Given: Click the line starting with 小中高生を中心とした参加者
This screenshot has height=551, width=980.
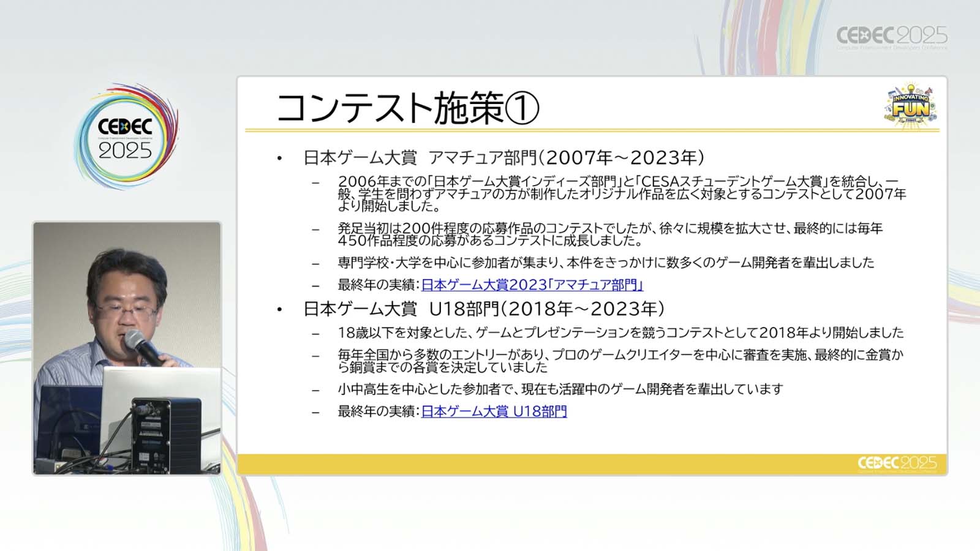Looking at the screenshot, I should tap(560, 389).
